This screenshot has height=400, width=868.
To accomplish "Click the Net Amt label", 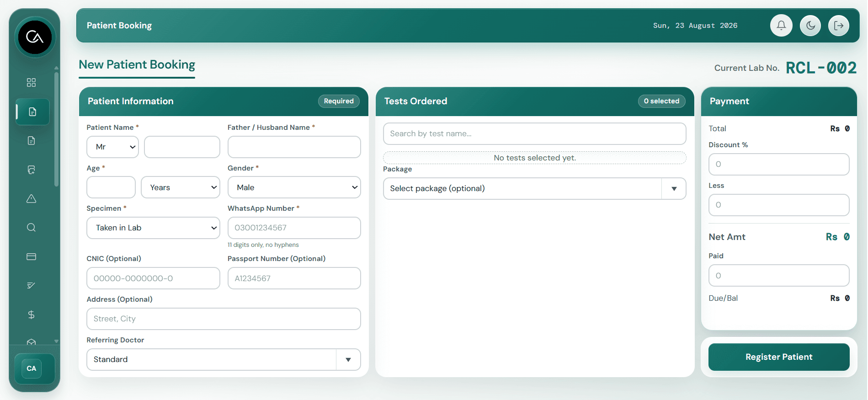I will coord(727,237).
